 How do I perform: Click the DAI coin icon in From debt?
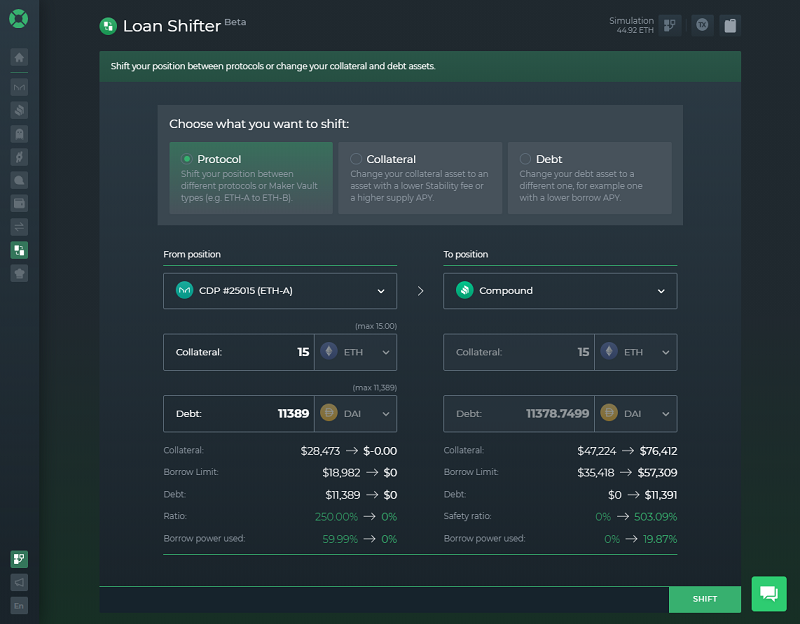[x=329, y=412]
